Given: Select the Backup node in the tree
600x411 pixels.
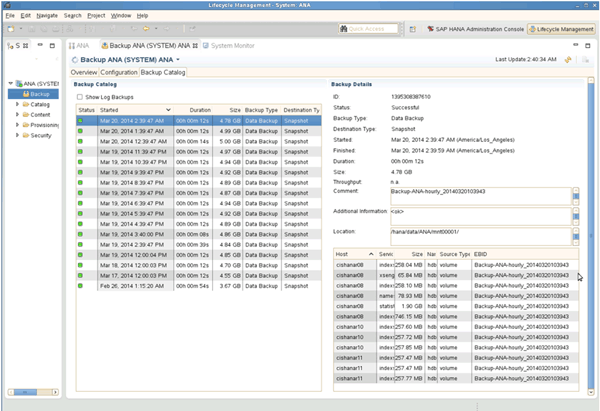Looking at the screenshot, I should [40, 92].
